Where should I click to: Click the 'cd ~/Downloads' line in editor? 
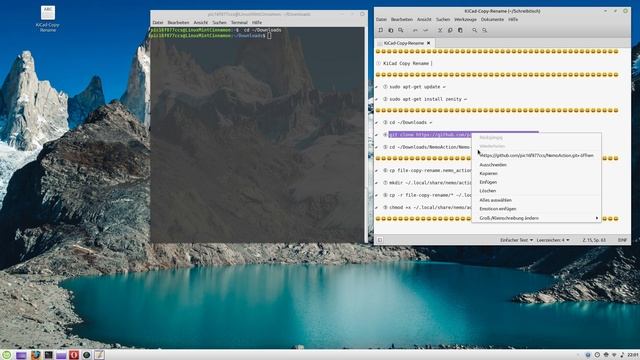[407, 122]
